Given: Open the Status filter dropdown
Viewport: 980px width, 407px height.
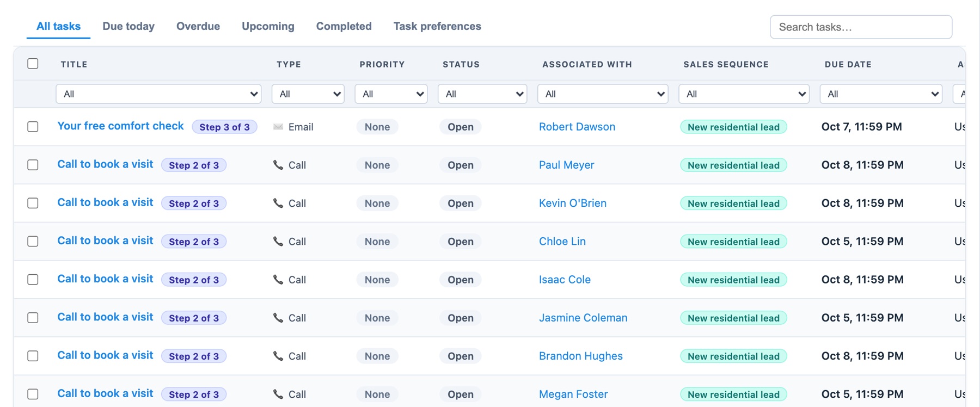Looking at the screenshot, I should tap(482, 94).
